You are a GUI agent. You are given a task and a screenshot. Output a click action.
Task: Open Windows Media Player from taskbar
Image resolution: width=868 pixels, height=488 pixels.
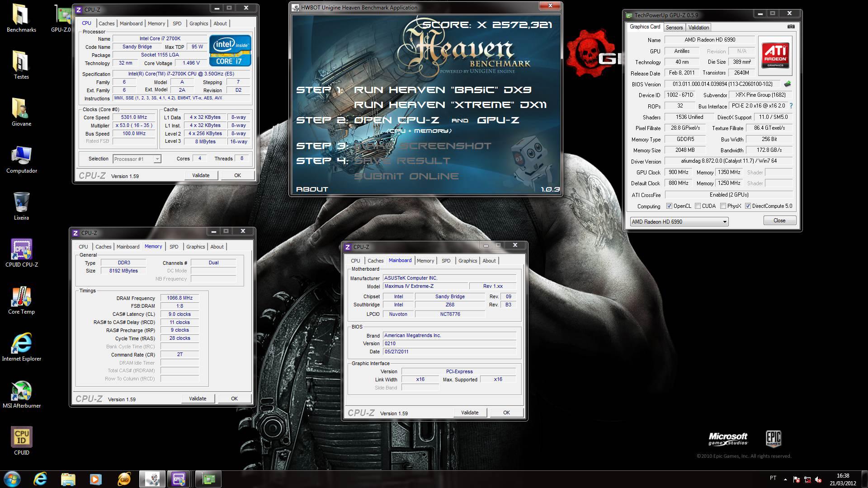tap(95, 479)
